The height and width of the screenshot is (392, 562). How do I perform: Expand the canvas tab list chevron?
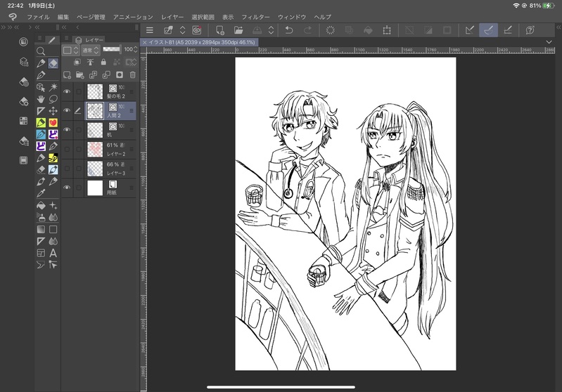pyautogui.click(x=549, y=42)
